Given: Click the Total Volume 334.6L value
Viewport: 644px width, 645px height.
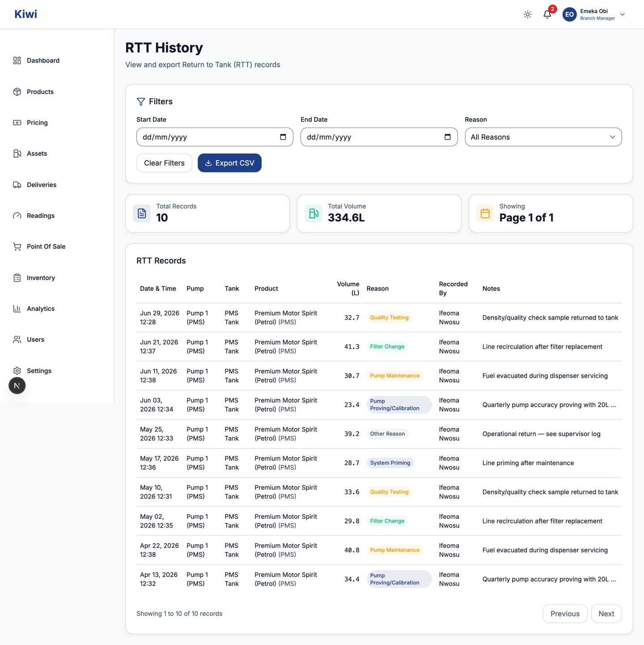Looking at the screenshot, I should coord(346,218).
